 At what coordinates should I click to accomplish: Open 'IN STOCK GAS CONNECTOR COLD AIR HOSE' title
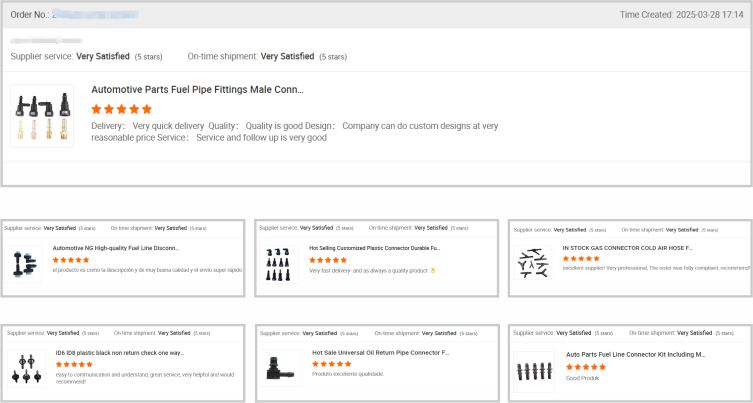tap(627, 248)
